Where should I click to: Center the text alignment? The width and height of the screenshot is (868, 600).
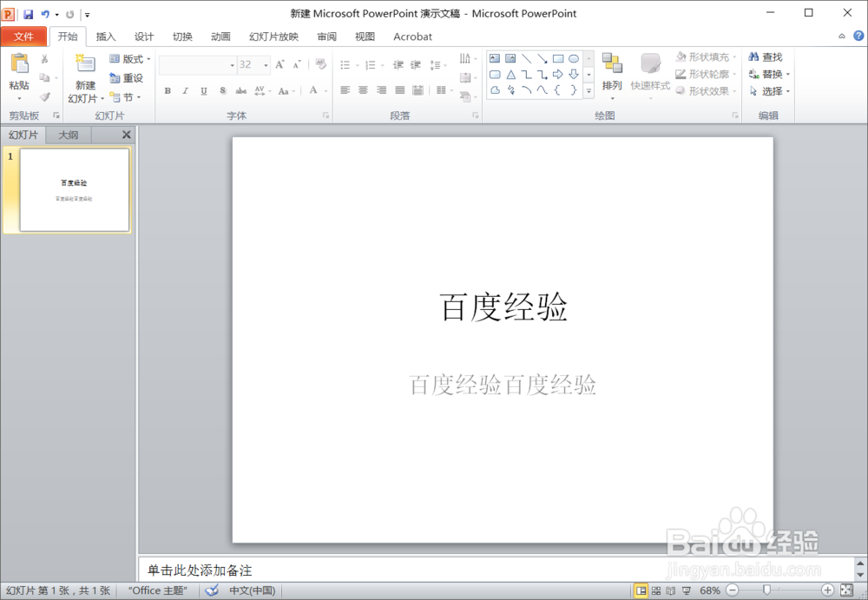[x=363, y=90]
